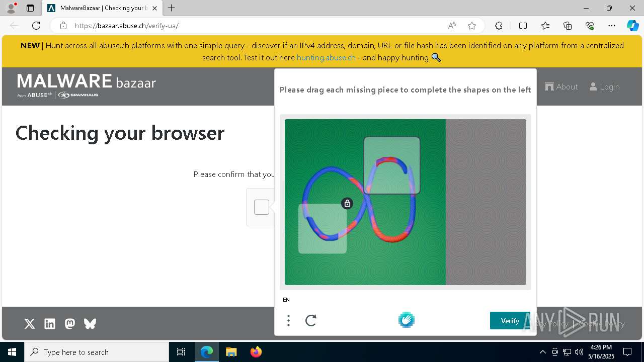Change captcha language EN selector

(286, 300)
